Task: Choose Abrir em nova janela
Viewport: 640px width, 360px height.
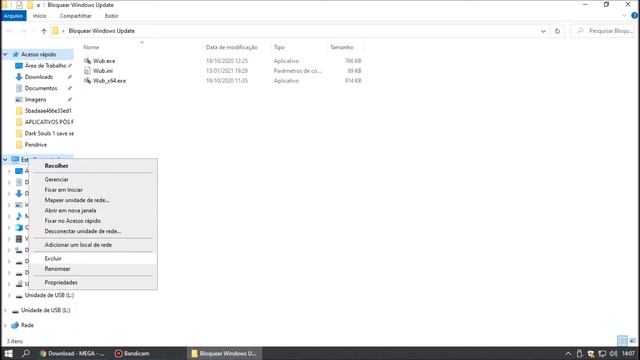Action: 93,211
